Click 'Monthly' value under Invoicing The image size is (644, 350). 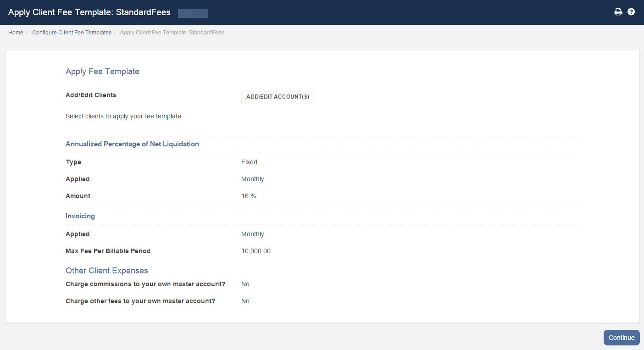tap(253, 234)
